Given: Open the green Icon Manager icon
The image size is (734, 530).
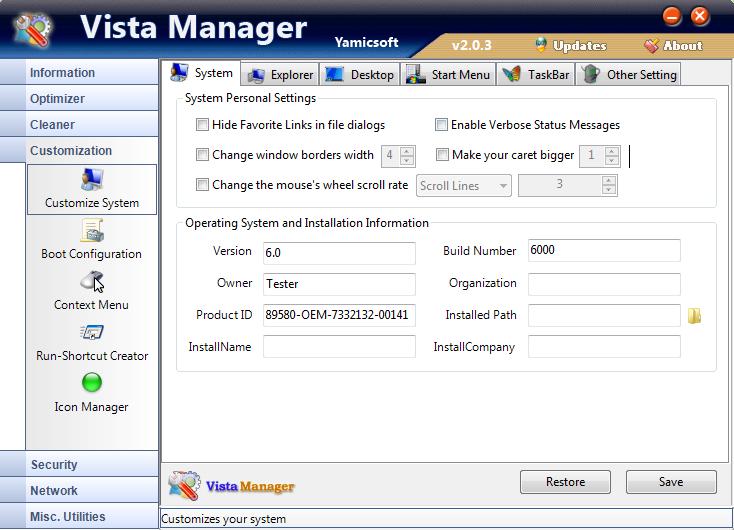Looking at the screenshot, I should (x=92, y=383).
